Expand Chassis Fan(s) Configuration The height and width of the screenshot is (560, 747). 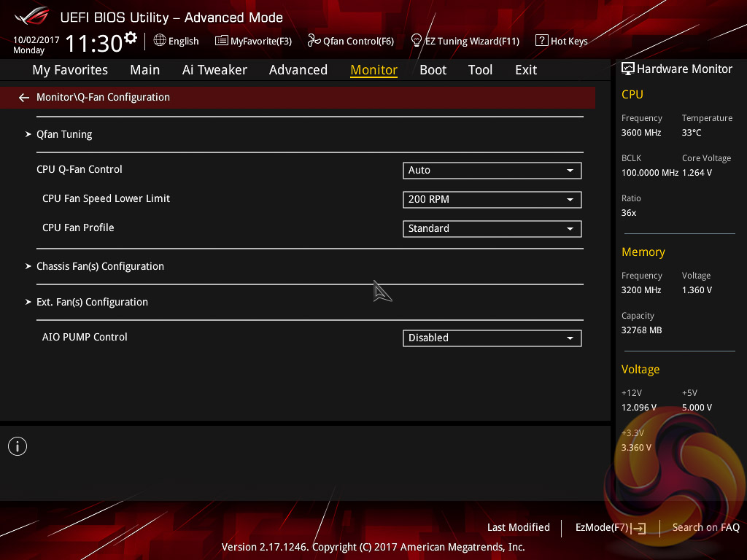100,266
